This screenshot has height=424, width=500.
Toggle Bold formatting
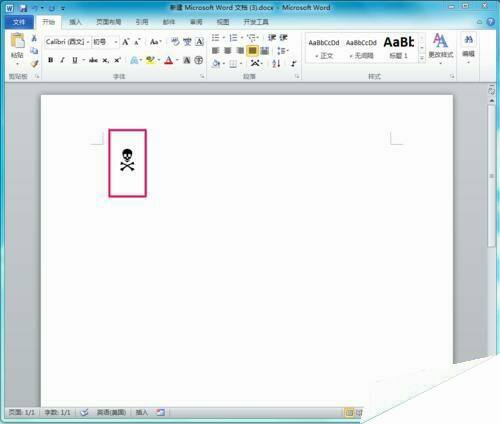click(50, 60)
